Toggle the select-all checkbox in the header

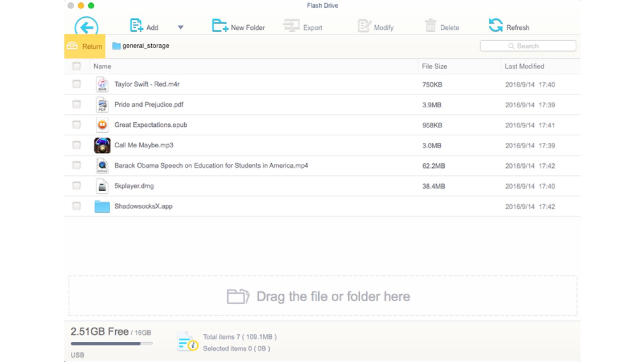pyautogui.click(x=76, y=66)
